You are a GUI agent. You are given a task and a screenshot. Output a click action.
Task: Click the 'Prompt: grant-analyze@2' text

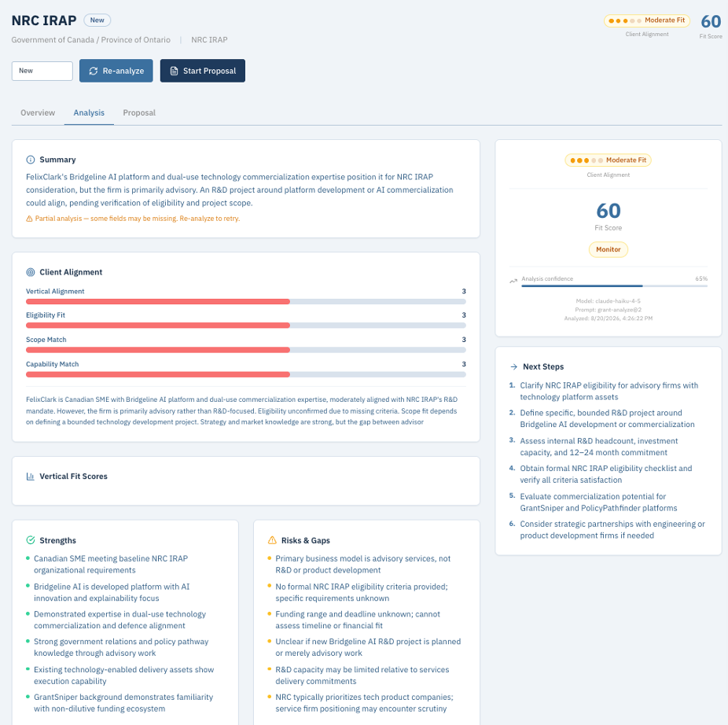pyautogui.click(x=609, y=310)
